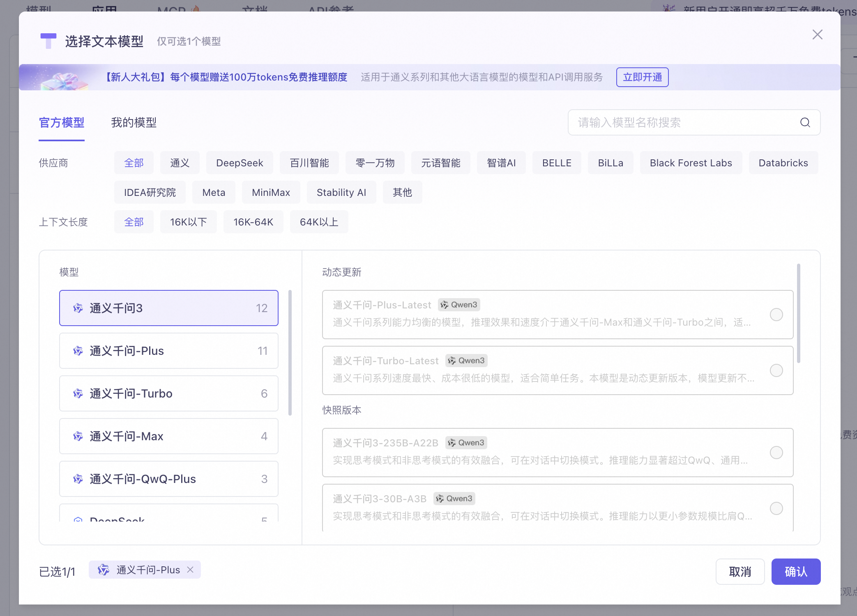
Task: Click Qwen3 badge on 通义千问3-235B-A22B card
Action: tap(466, 443)
